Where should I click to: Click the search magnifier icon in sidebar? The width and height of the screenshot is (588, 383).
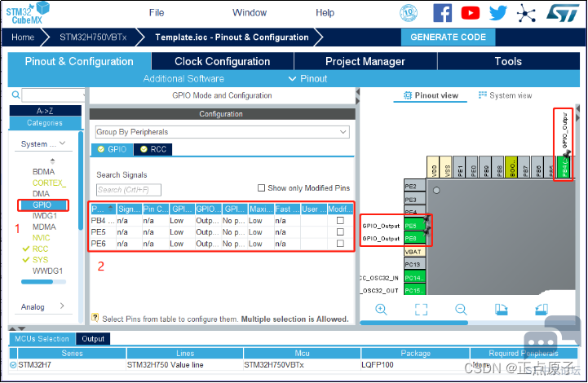click(x=15, y=95)
